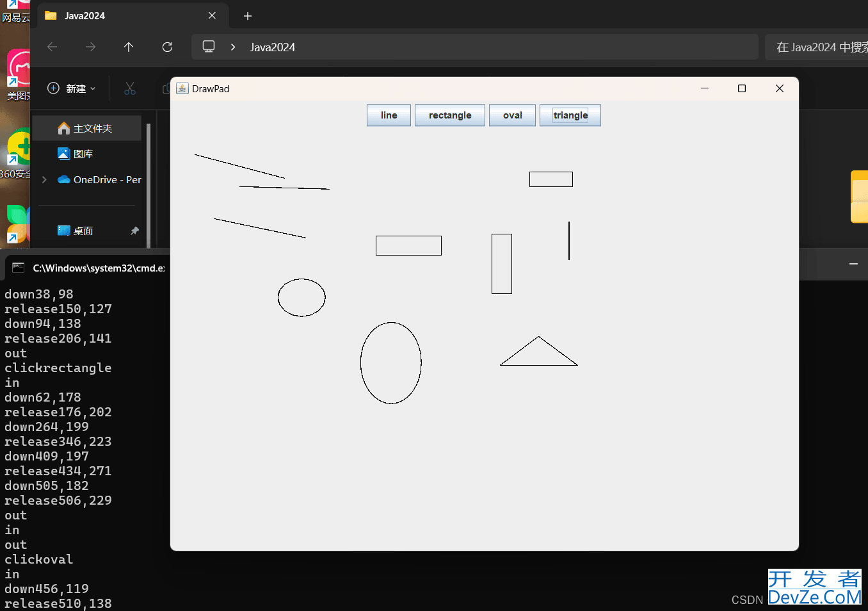The width and height of the screenshot is (868, 611).
Task: Close the Java2024 Explorer tab
Action: click(212, 15)
